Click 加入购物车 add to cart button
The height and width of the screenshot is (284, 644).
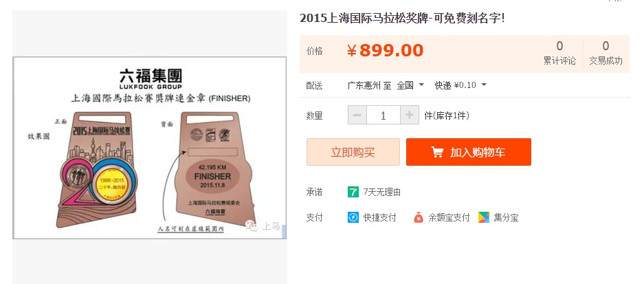pyautogui.click(x=469, y=152)
